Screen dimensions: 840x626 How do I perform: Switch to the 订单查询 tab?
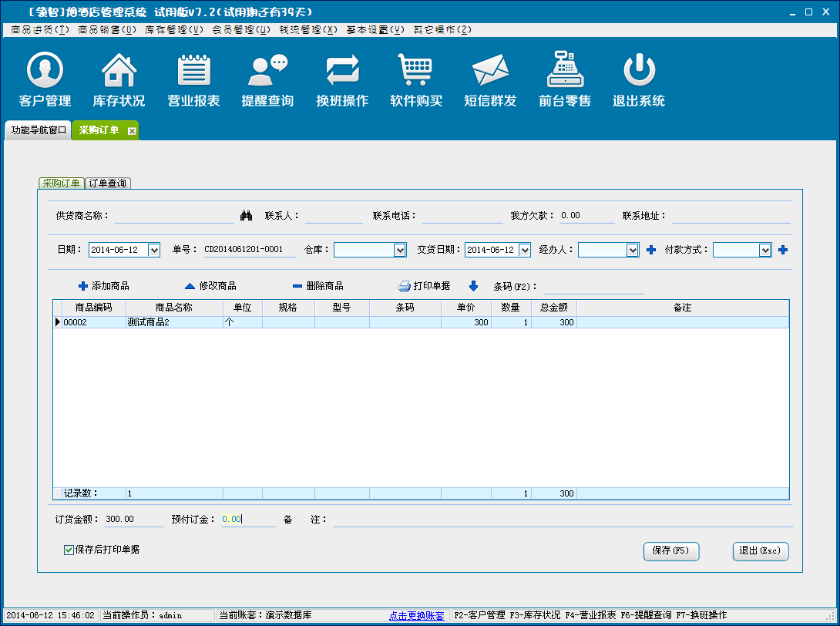(x=107, y=183)
